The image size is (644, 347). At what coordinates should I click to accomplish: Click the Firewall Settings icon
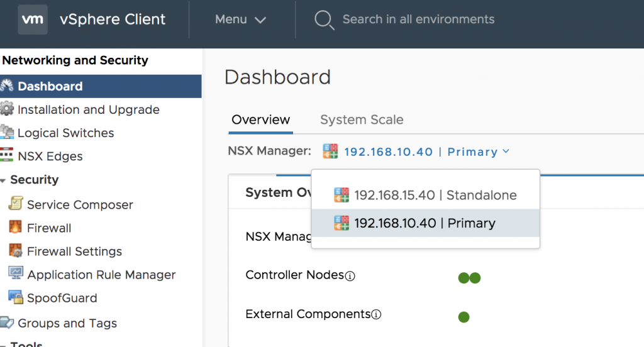(16, 250)
